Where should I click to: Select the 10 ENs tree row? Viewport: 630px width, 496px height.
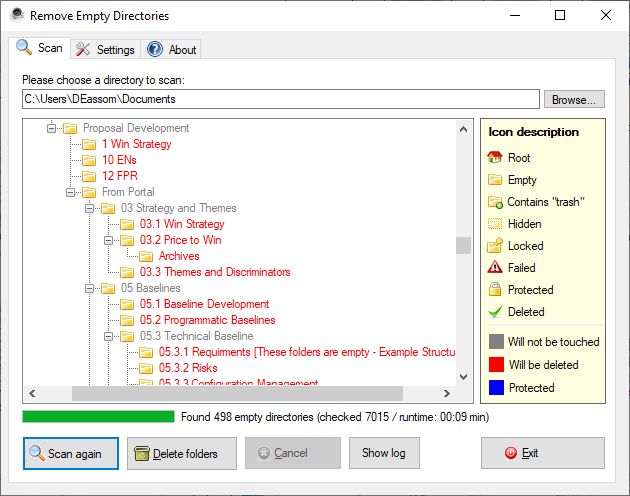(x=119, y=160)
